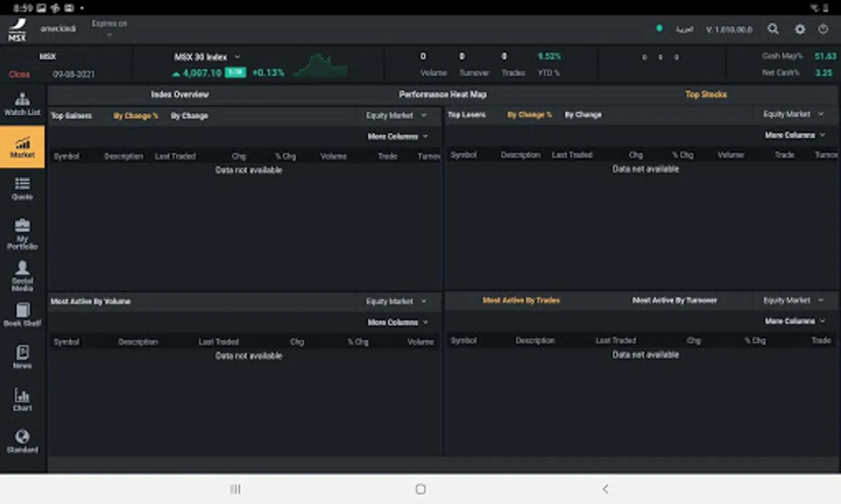Viewport: 841px width, 504px height.
Task: Open the Chart sidebar icon
Action: tap(22, 399)
